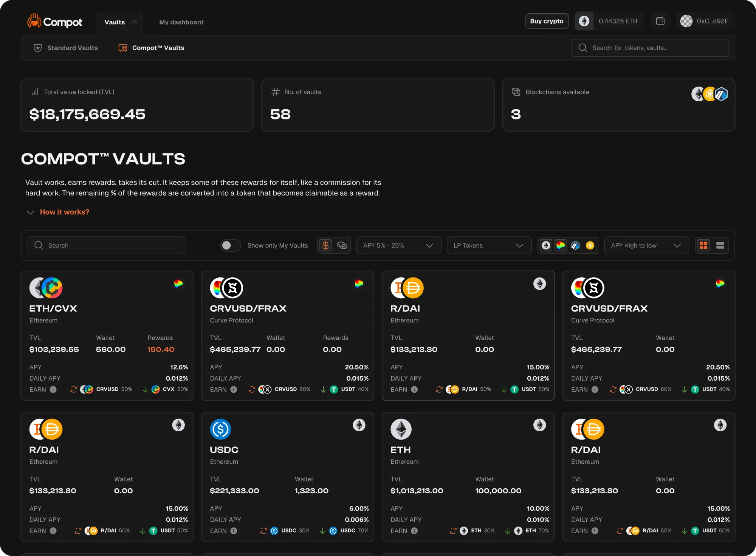Open the wallet icon in the header
Viewport: 756px width, 556px height.
tap(660, 21)
